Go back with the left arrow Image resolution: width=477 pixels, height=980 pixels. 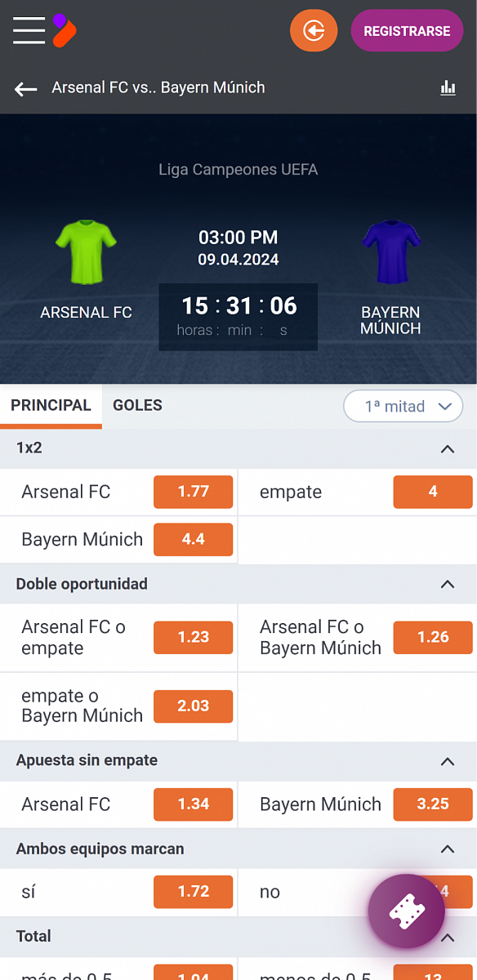pyautogui.click(x=26, y=89)
